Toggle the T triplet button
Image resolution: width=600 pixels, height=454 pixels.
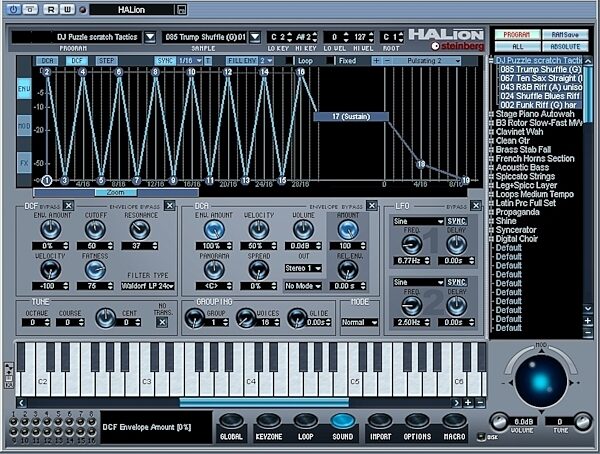(208, 61)
